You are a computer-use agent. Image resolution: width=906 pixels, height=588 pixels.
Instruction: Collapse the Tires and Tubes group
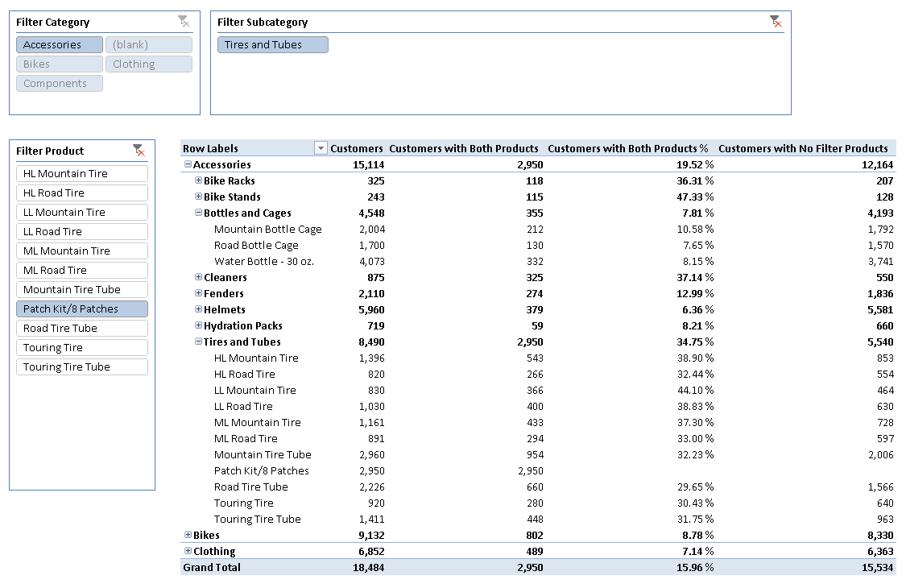(198, 342)
